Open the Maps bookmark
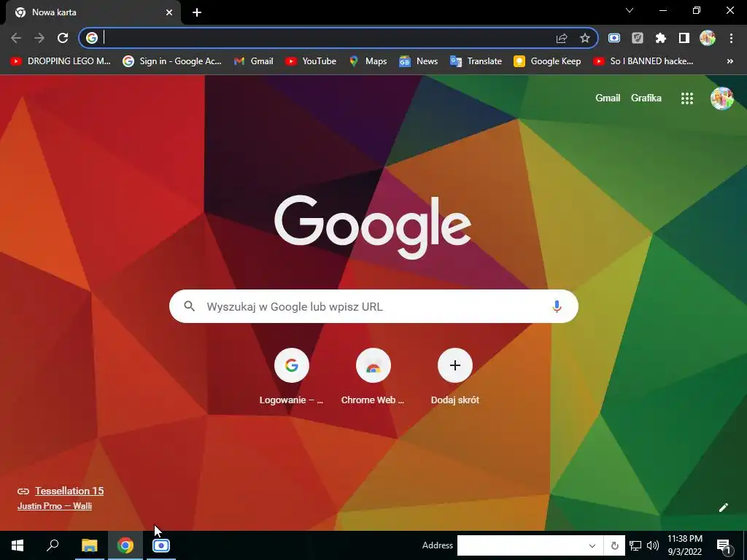 point(368,61)
